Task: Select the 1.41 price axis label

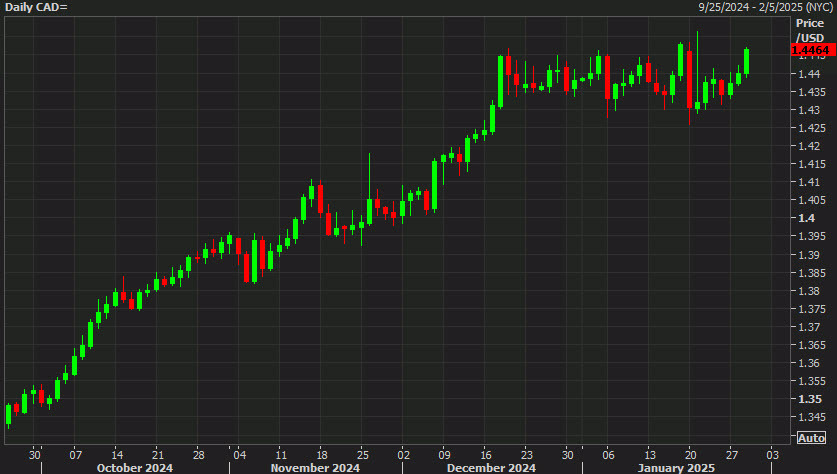Action: pyautogui.click(x=809, y=182)
